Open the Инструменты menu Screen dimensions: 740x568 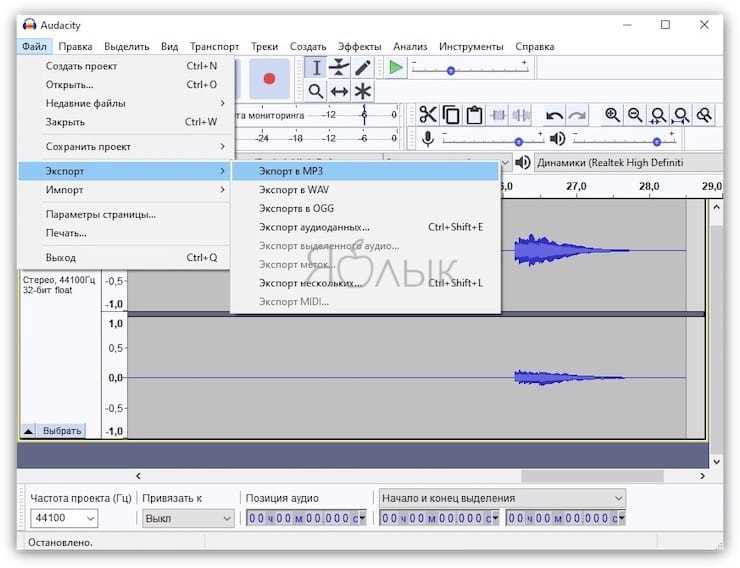click(471, 47)
